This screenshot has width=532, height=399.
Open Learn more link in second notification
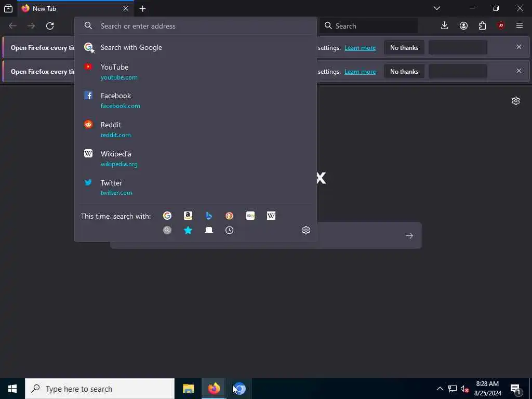point(360,72)
